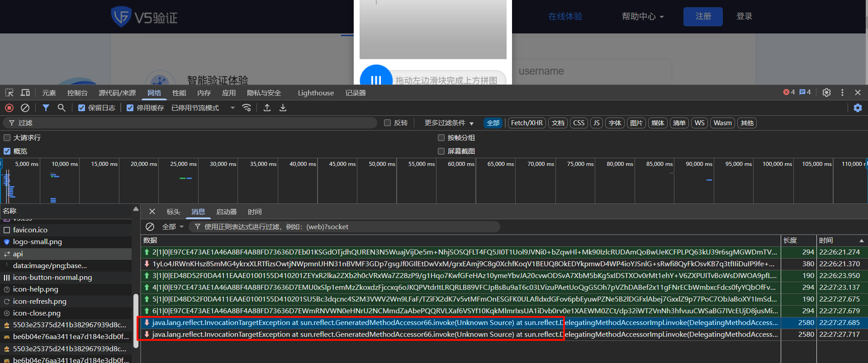Sort messages by 长度 column
Image resolution: width=868 pixels, height=363 pixels.
[x=798, y=240]
